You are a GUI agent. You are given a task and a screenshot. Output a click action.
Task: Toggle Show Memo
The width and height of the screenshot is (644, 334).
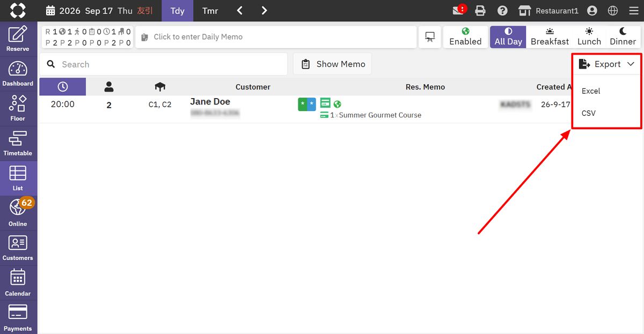click(x=333, y=64)
